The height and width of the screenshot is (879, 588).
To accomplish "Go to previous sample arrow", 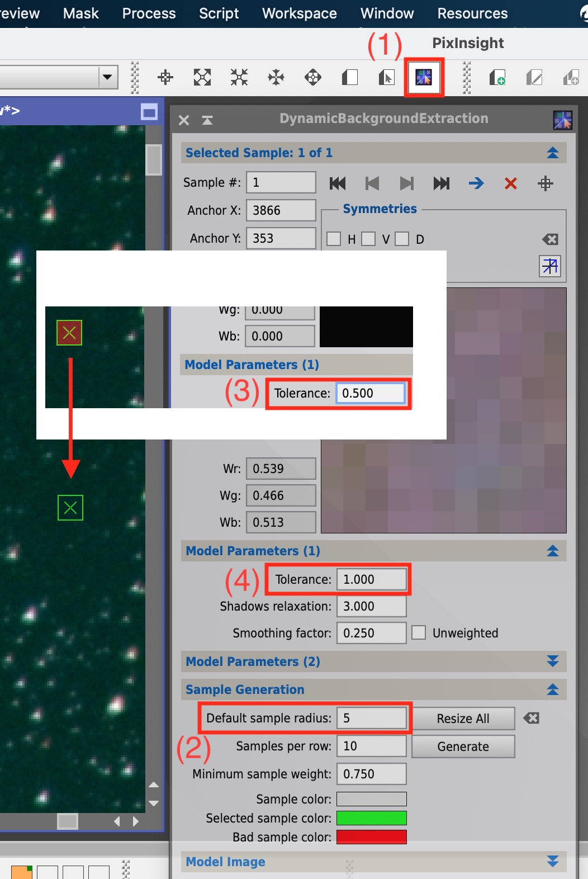I will coord(372,183).
